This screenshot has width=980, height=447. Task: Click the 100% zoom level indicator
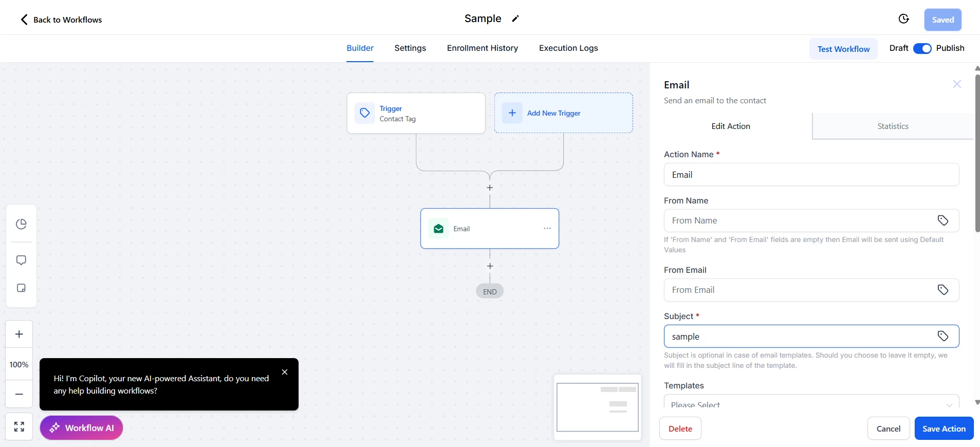pyautogui.click(x=19, y=364)
